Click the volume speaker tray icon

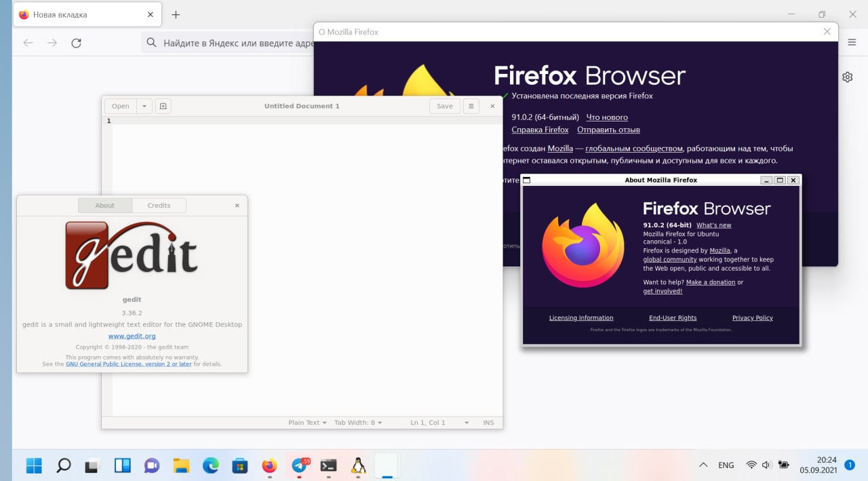tap(767, 465)
